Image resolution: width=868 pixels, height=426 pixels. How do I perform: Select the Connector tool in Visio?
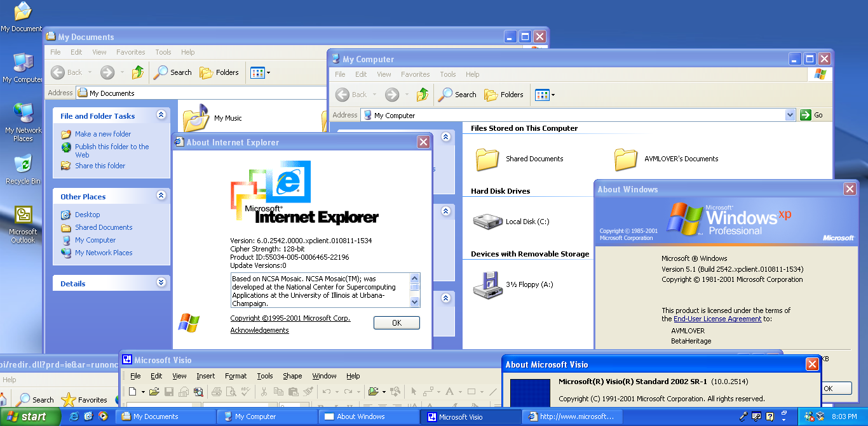pyautogui.click(x=429, y=392)
